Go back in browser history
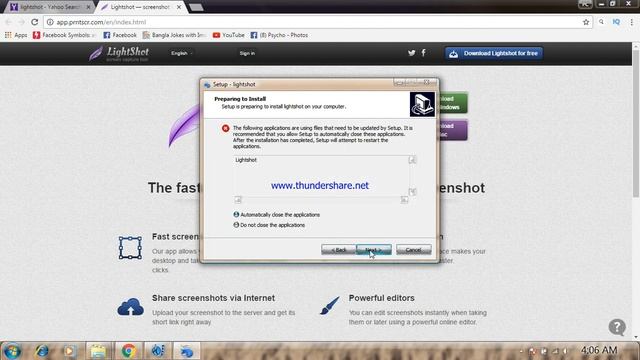 (x=8, y=22)
